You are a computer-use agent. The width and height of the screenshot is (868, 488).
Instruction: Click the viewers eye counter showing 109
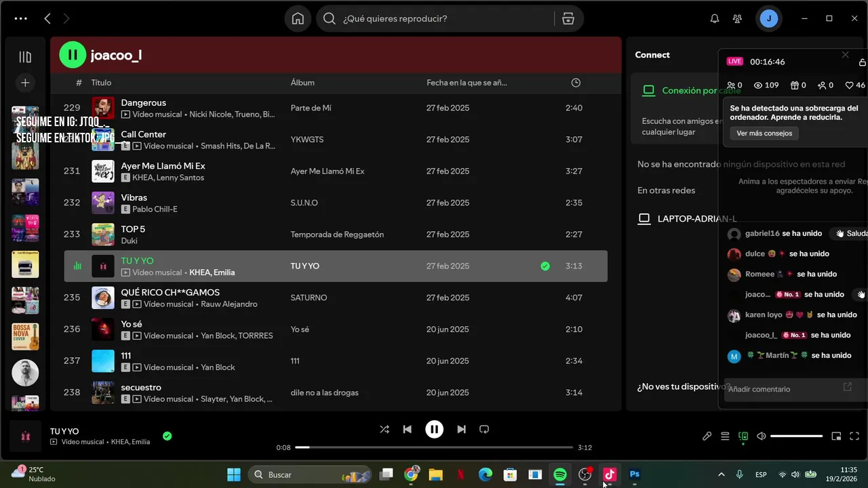[766, 85]
